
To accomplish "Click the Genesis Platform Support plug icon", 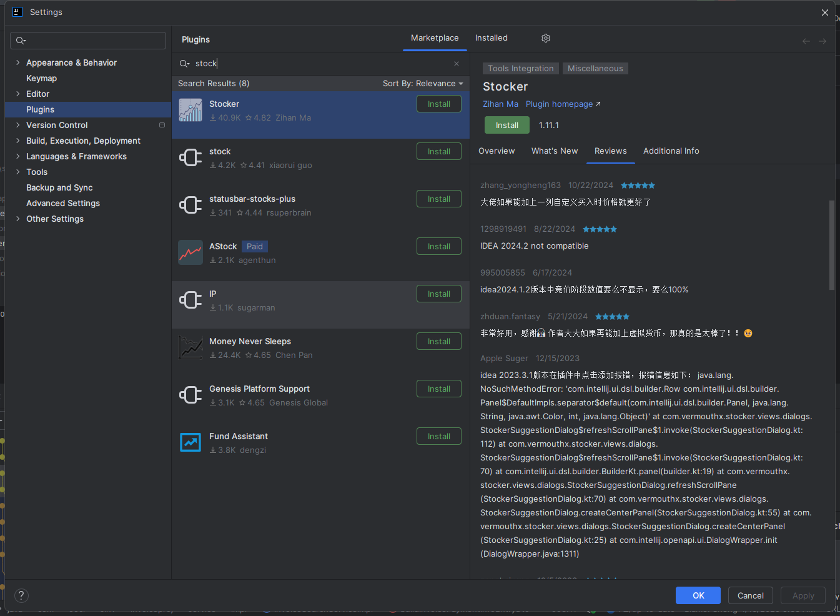I will tap(190, 395).
